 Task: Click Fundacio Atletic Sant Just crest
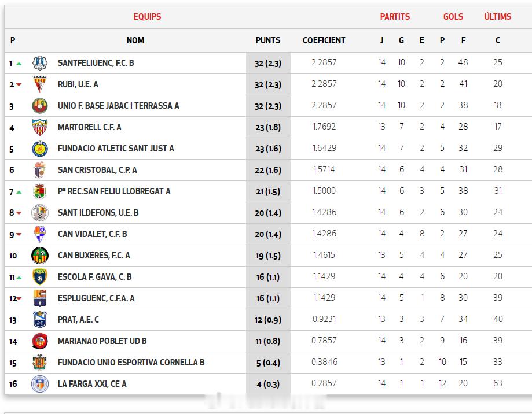40,149
